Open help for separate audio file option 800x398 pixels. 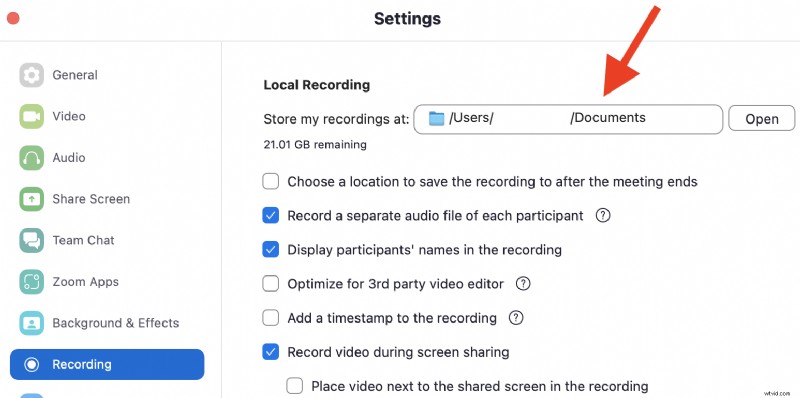[x=603, y=215]
